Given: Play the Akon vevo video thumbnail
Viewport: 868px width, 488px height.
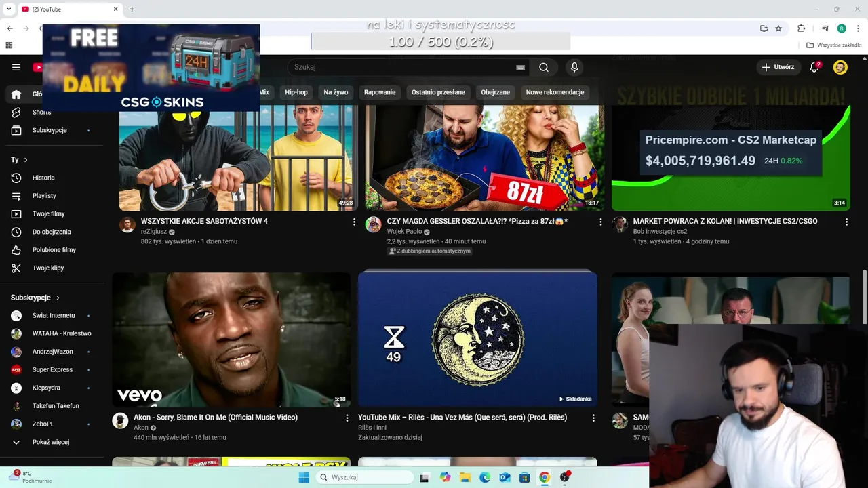Looking at the screenshot, I should coord(231,340).
